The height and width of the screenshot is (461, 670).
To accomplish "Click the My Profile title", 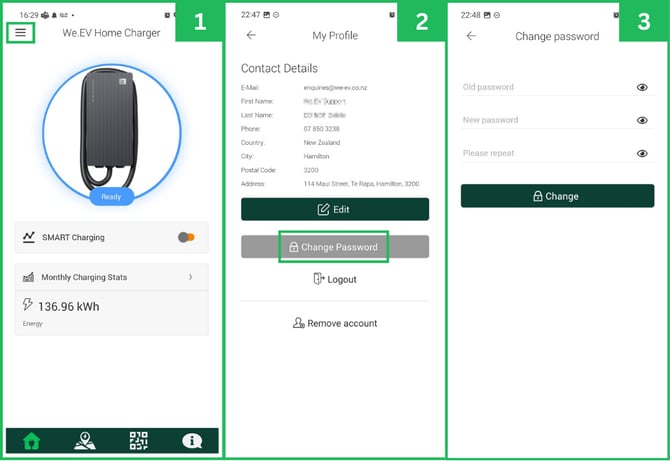I will coord(335,35).
